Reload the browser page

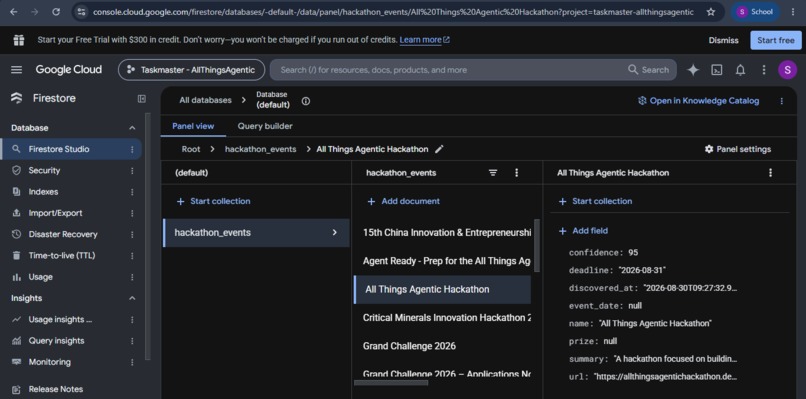(x=56, y=12)
